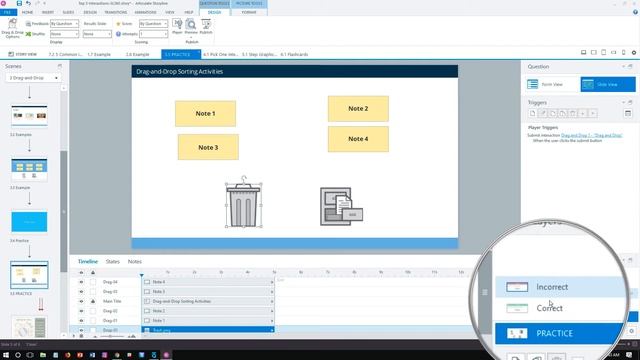
Task: Open the variables manager icon in Triggers
Action: coord(628,113)
